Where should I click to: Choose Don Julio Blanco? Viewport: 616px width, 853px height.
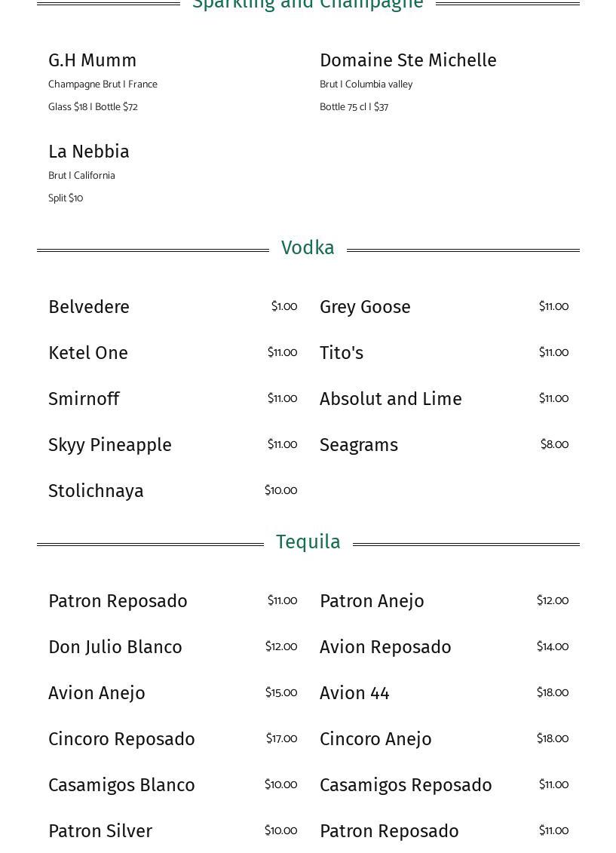click(x=115, y=647)
